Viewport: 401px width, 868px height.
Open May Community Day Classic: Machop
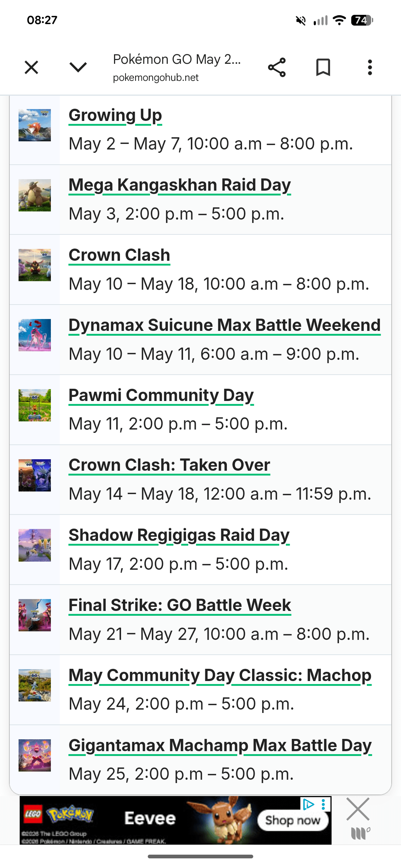click(x=220, y=675)
